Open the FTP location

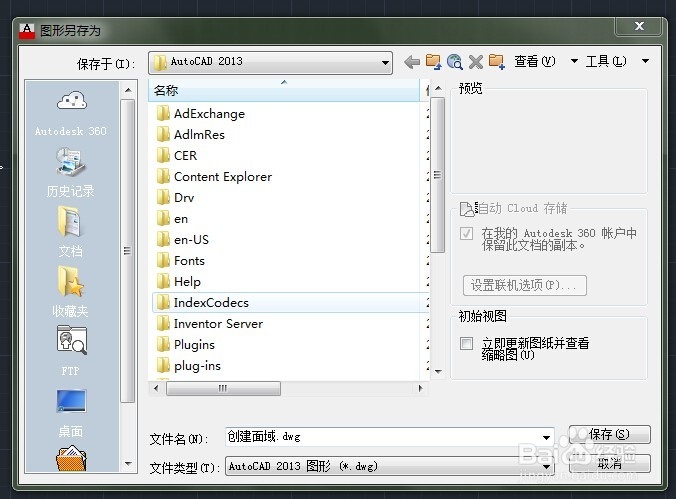point(71,351)
